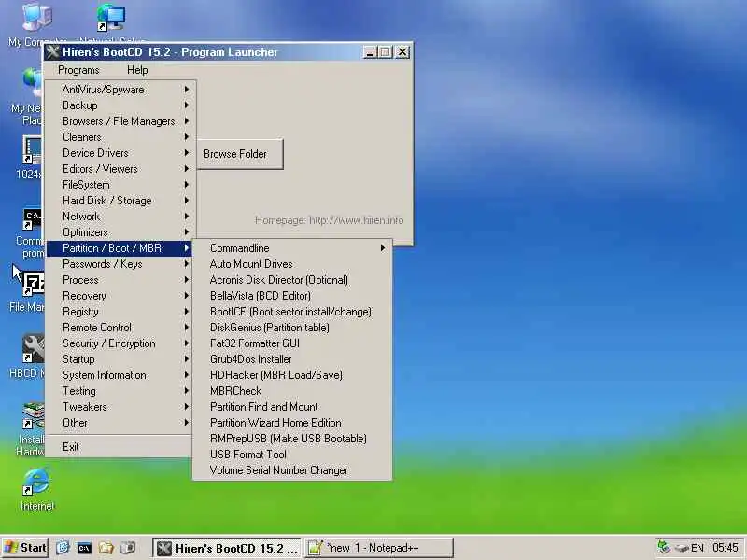This screenshot has height=560, width=747.
Task: Launch BellaVista (BCD Editor)
Action: point(292,296)
